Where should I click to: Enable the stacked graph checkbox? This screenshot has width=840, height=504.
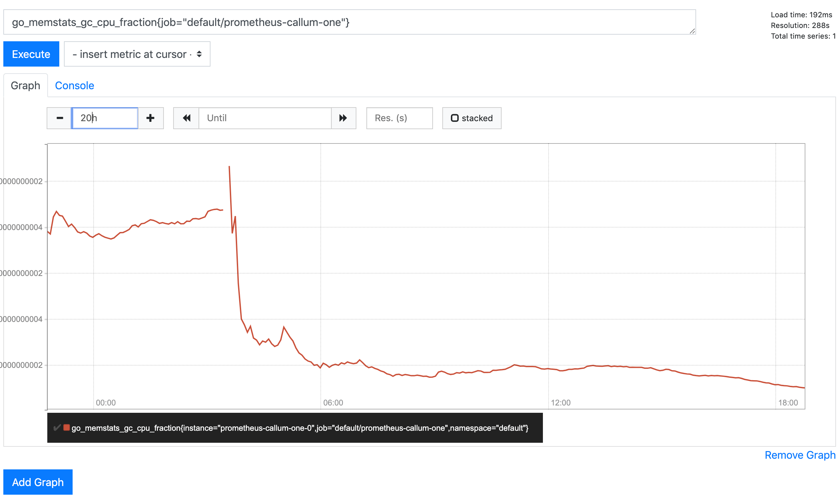(x=454, y=118)
